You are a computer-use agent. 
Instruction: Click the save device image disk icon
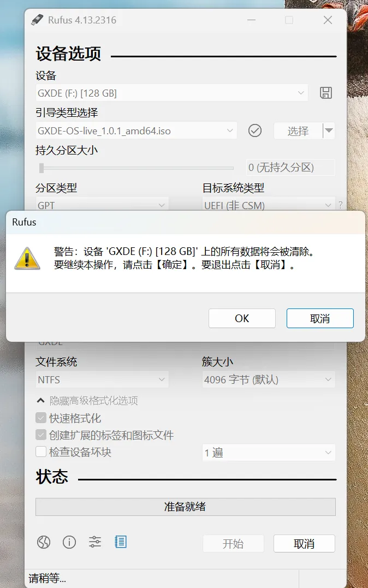(325, 93)
